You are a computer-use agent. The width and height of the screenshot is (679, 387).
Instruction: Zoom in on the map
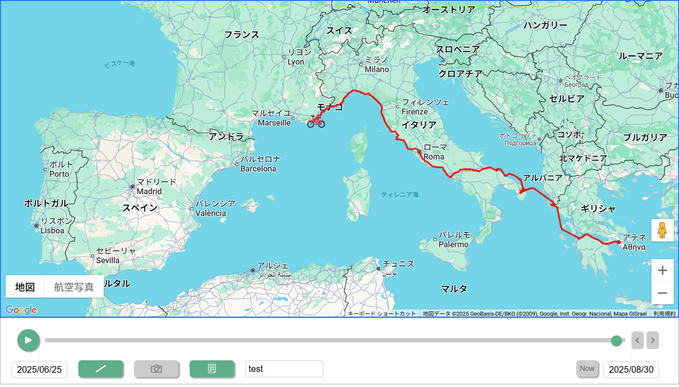pyautogui.click(x=662, y=271)
